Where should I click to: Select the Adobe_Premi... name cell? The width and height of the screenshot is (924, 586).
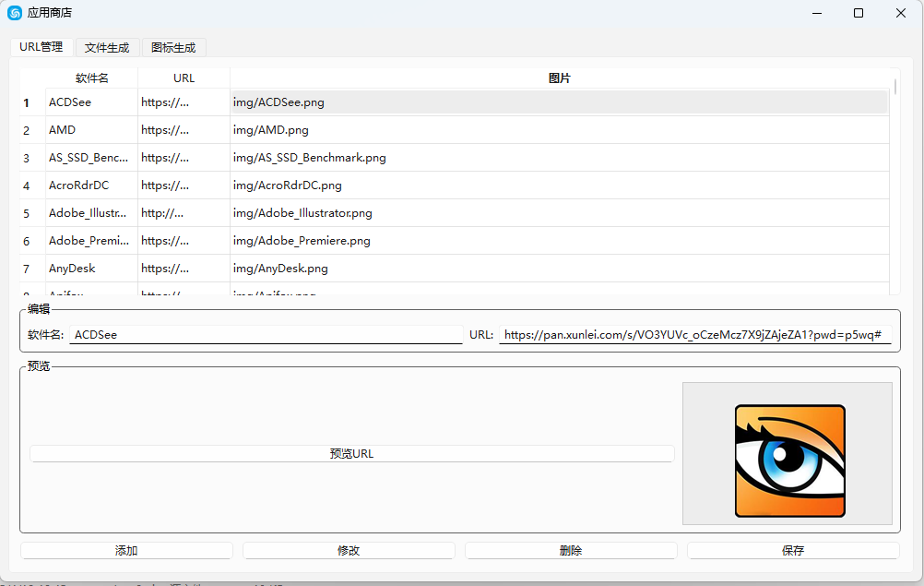point(92,241)
